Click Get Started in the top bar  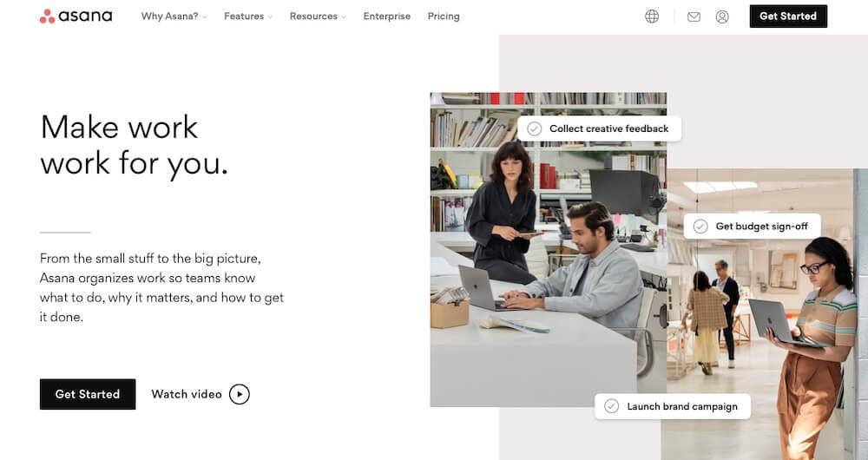click(x=788, y=16)
